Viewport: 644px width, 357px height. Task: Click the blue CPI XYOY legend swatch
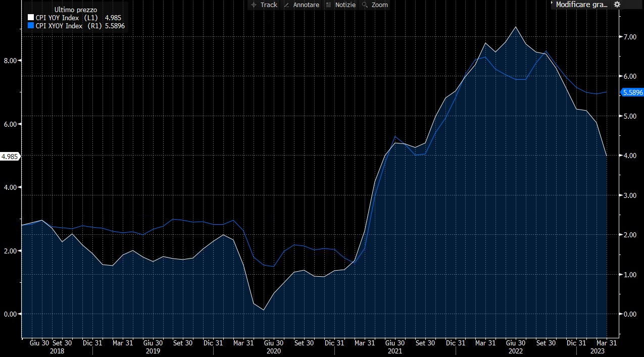tap(31, 25)
